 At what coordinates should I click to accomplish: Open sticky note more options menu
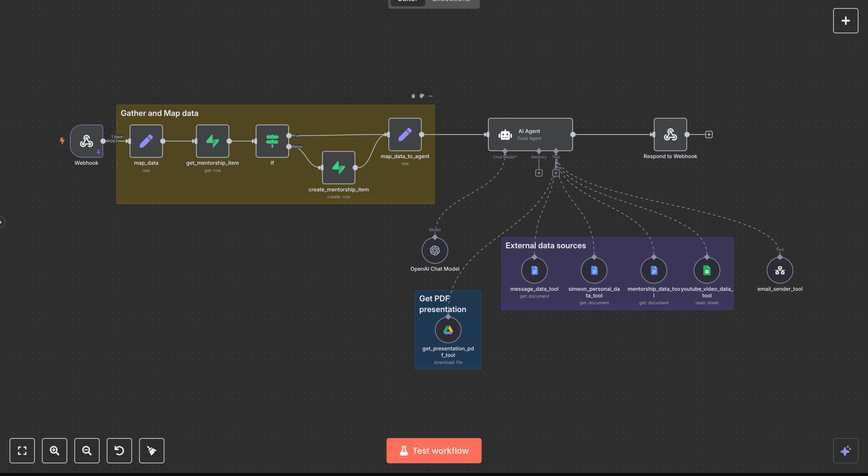[431, 96]
